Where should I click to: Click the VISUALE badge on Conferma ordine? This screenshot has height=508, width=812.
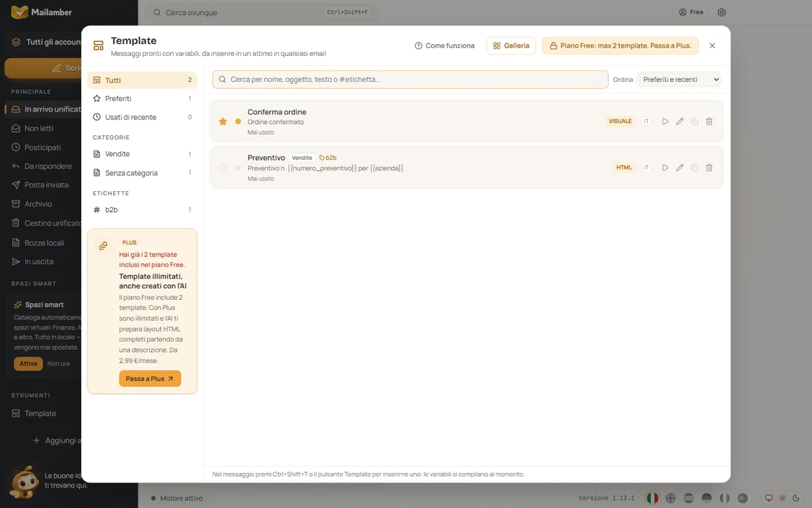pos(620,121)
